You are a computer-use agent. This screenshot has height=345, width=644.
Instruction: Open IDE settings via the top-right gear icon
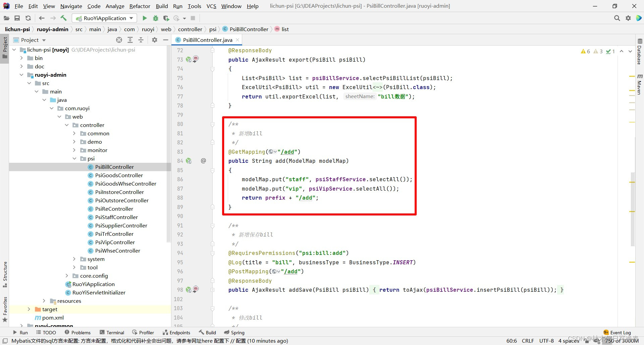628,18
